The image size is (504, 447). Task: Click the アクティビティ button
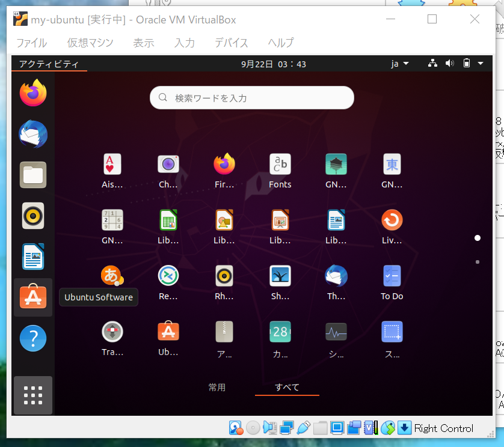[x=49, y=64]
